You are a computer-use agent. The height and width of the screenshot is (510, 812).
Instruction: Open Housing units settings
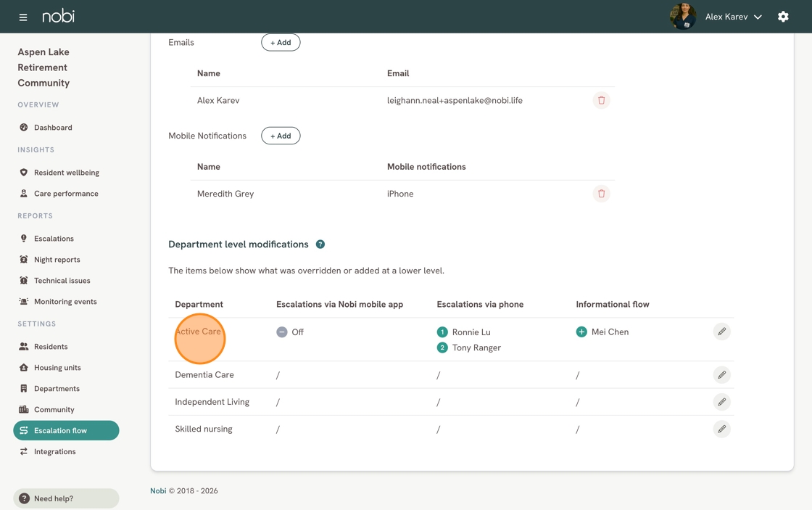tap(57, 368)
